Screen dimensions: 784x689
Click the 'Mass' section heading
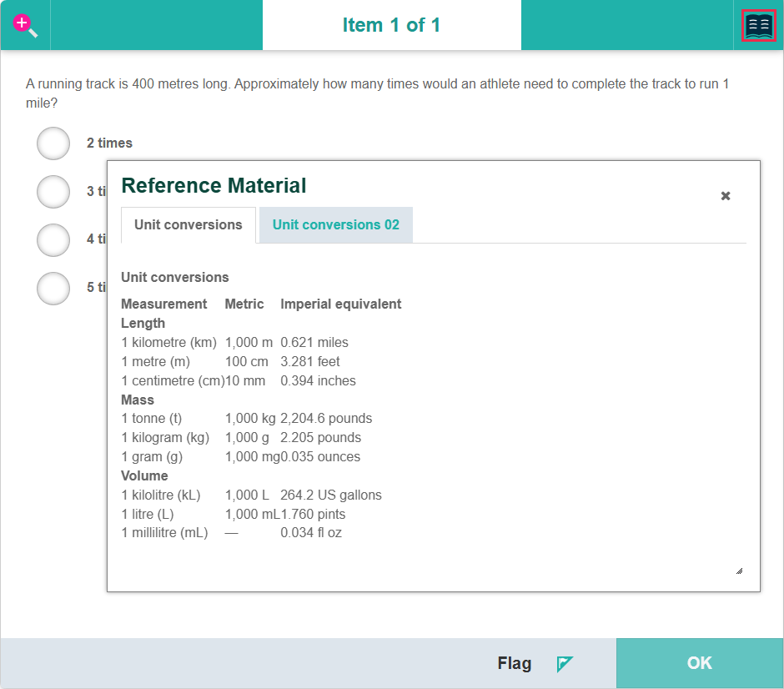click(x=138, y=400)
